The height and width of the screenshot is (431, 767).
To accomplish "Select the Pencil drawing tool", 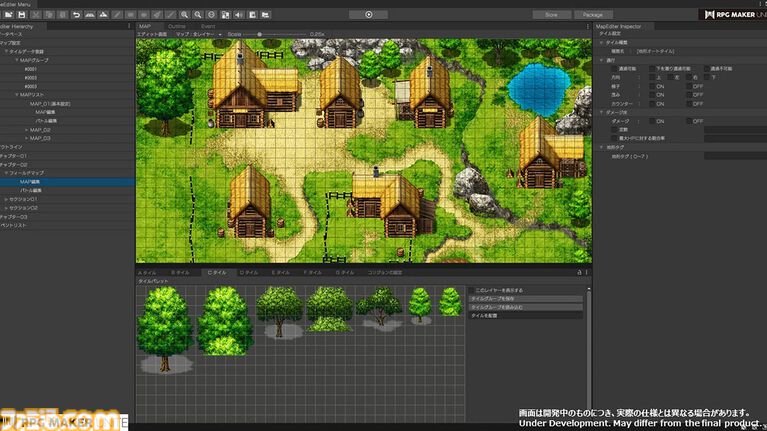I will click(117, 15).
